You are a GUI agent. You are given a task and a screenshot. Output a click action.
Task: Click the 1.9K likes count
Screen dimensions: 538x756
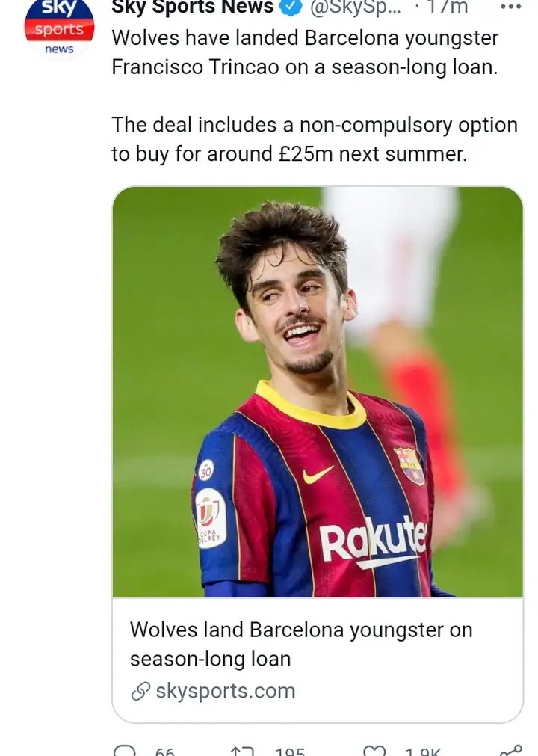(x=424, y=752)
